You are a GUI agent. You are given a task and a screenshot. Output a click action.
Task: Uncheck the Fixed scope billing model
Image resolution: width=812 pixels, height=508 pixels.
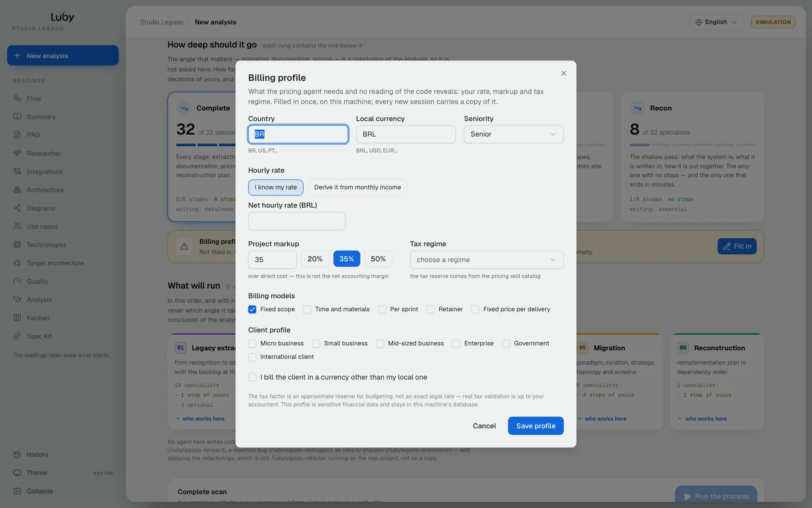[x=252, y=309]
